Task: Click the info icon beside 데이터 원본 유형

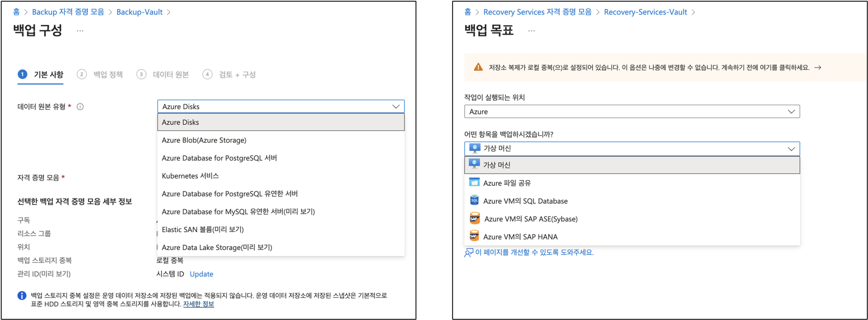Action: [80, 106]
